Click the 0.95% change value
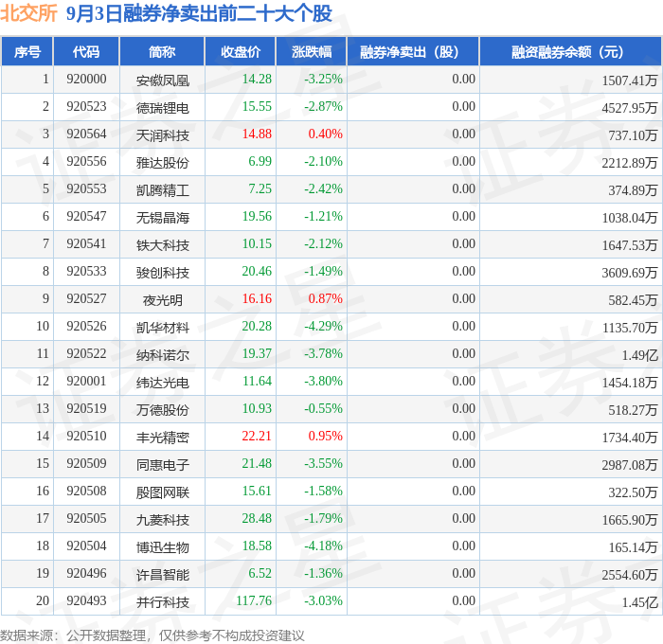This screenshot has width=663, height=644. pyautogui.click(x=325, y=436)
